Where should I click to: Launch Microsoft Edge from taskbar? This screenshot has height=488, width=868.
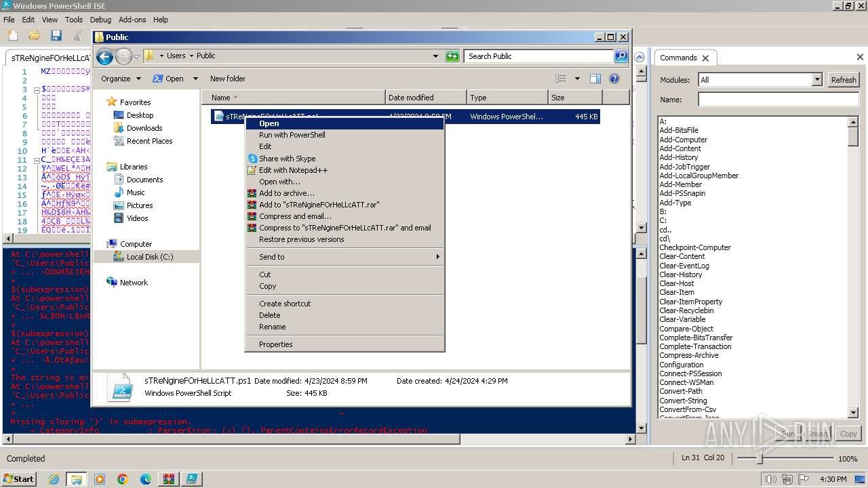coord(145,479)
